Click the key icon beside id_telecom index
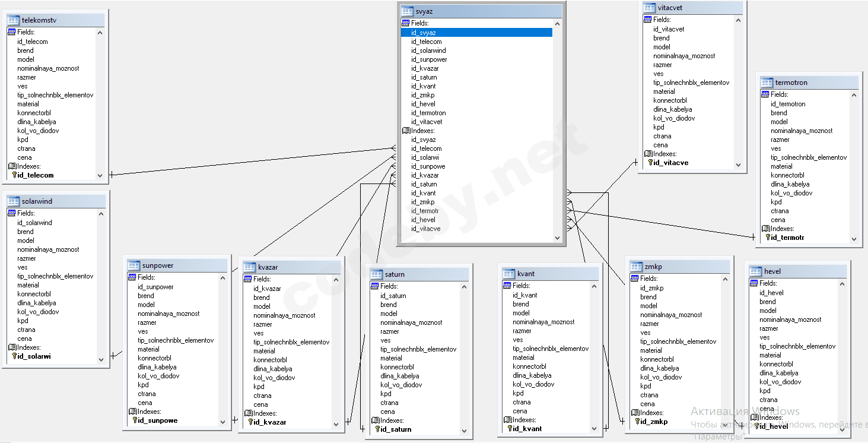Viewport: 868px width, 443px height. coord(14,175)
